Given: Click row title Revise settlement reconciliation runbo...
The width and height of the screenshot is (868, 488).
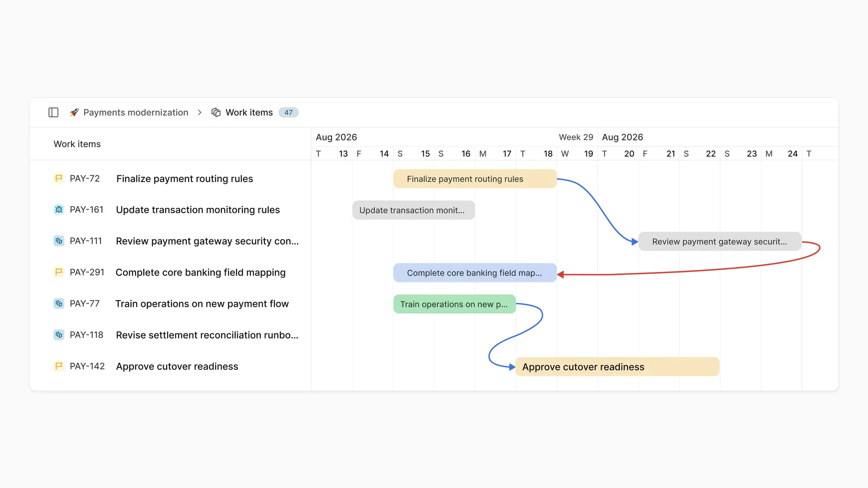Looking at the screenshot, I should click(x=207, y=335).
